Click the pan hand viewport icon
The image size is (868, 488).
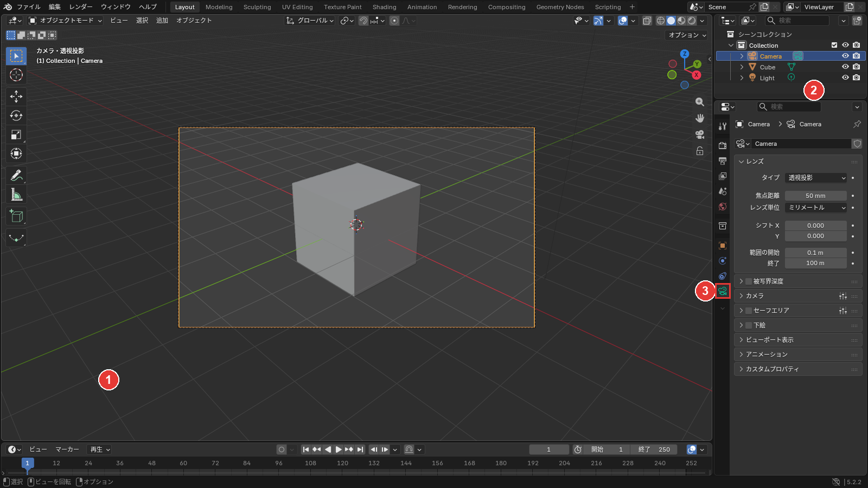[700, 118]
